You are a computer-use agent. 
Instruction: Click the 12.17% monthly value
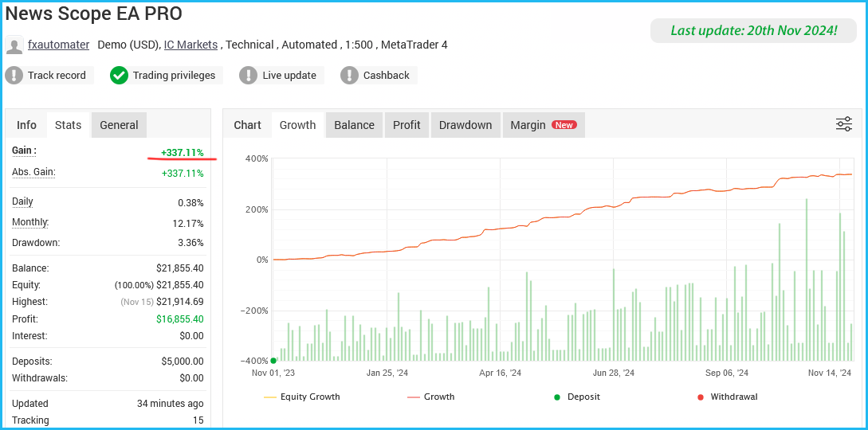(x=188, y=224)
